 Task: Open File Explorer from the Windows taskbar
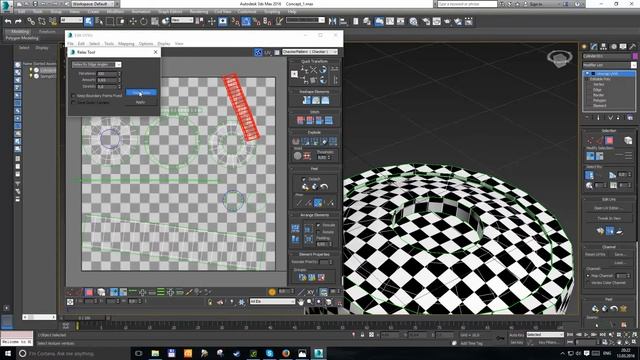tap(156, 353)
